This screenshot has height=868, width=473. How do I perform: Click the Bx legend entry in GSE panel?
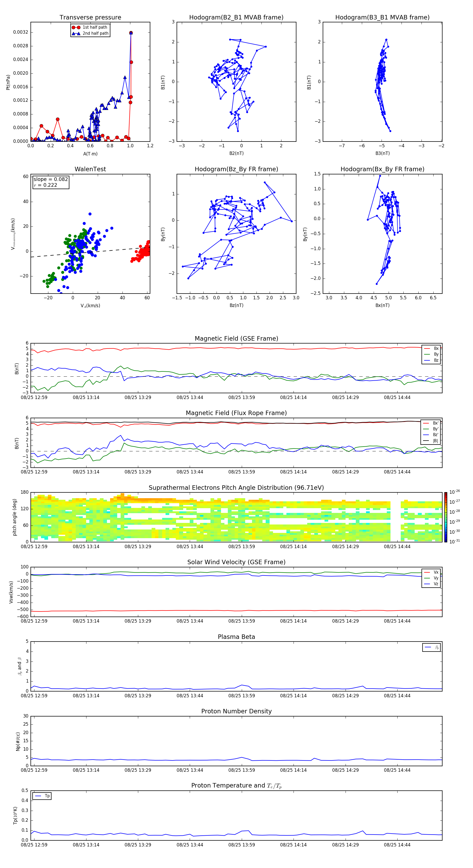click(x=431, y=349)
